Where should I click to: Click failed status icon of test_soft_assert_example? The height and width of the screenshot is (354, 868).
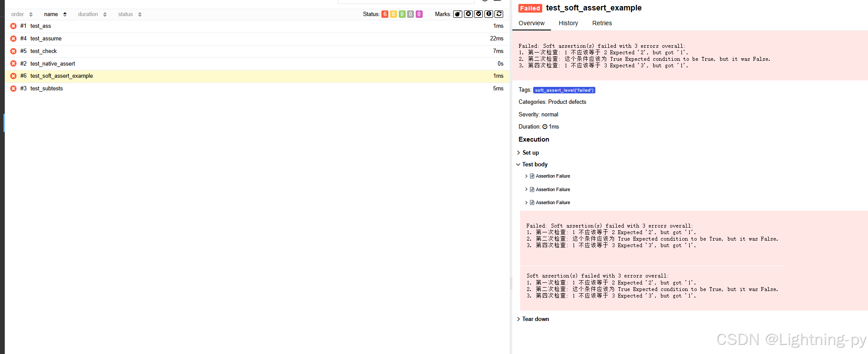[x=13, y=76]
